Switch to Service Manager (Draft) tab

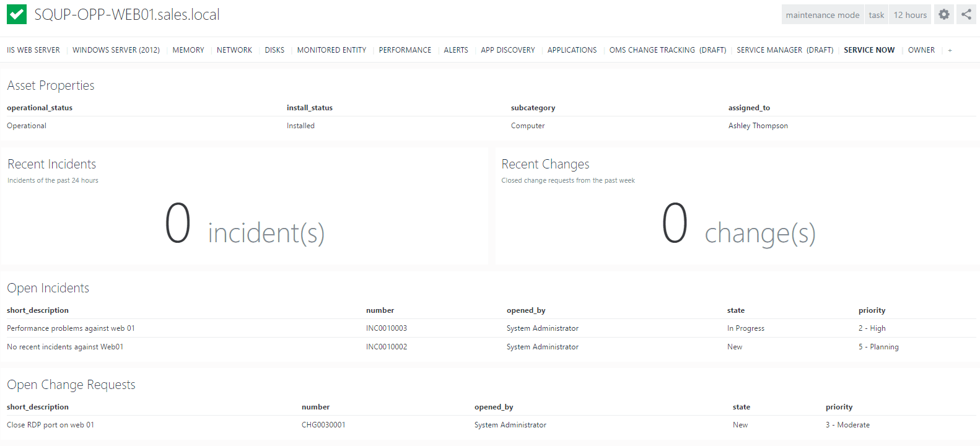click(x=785, y=50)
